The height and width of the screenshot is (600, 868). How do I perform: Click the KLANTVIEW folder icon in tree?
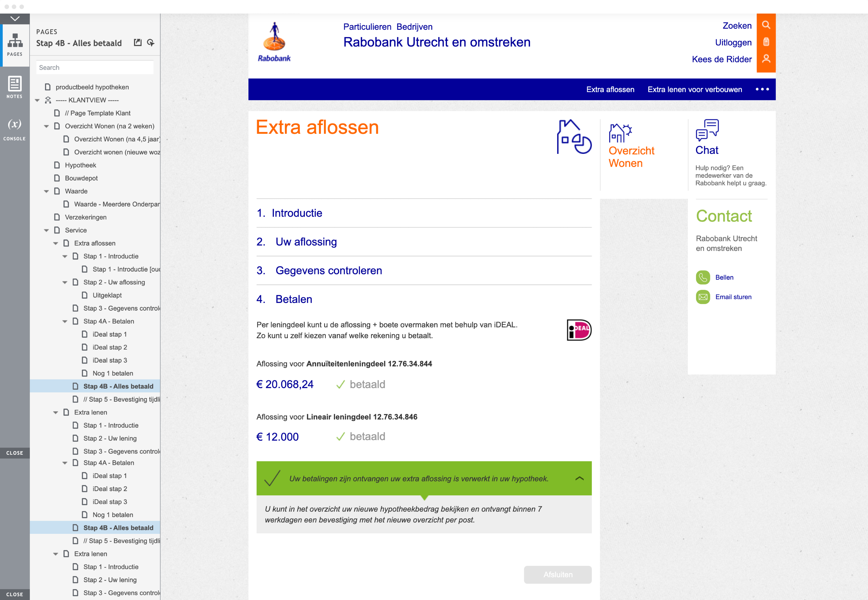(x=48, y=100)
